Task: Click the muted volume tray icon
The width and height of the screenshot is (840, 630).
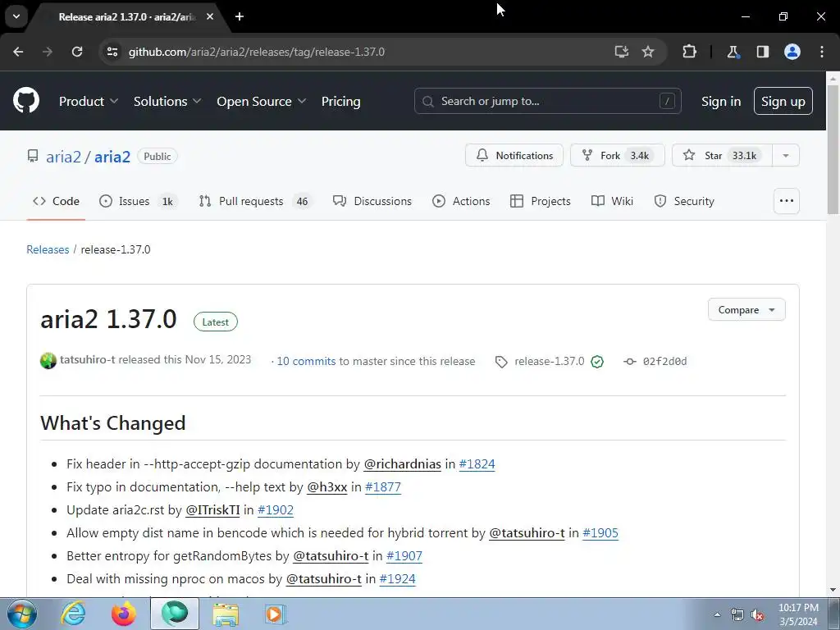Action: coord(757,614)
